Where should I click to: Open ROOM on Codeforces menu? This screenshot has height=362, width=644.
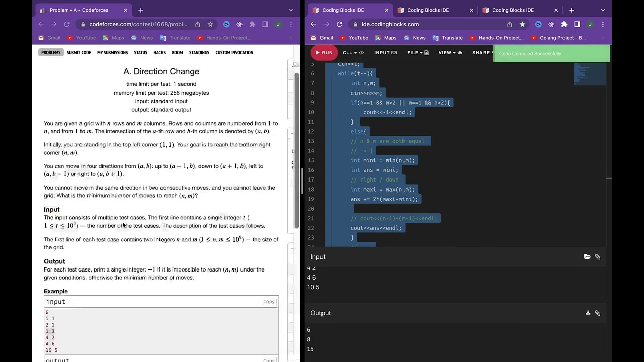177,53
